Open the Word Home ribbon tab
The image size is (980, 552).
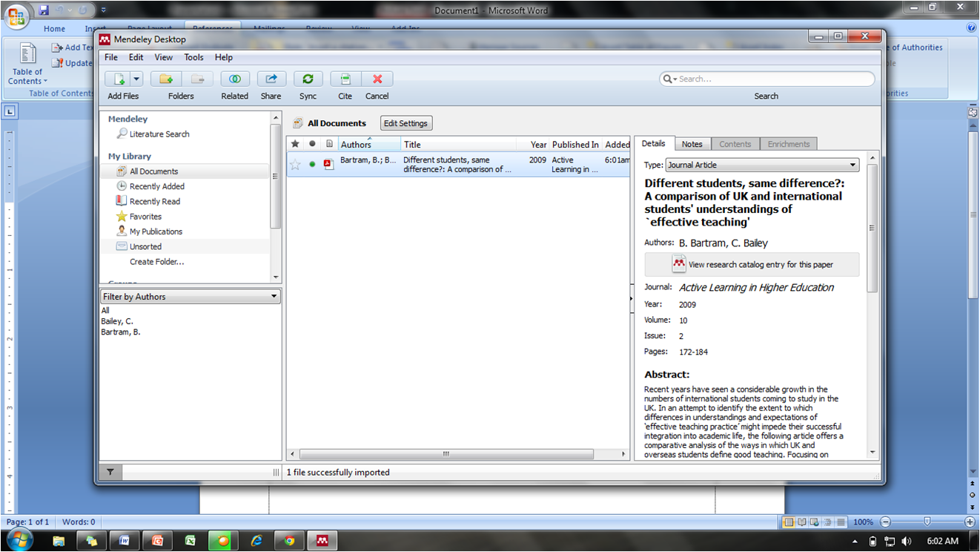(x=54, y=29)
